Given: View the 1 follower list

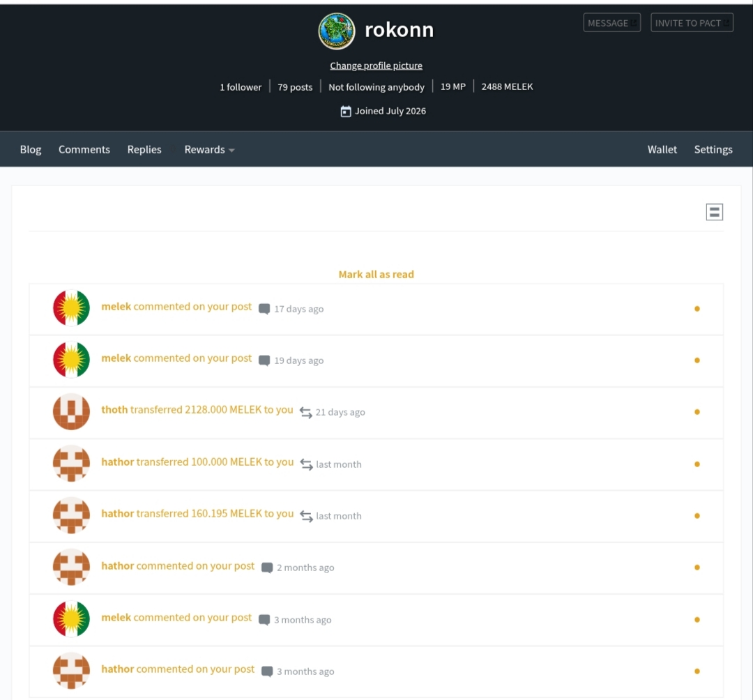Looking at the screenshot, I should click(x=241, y=87).
